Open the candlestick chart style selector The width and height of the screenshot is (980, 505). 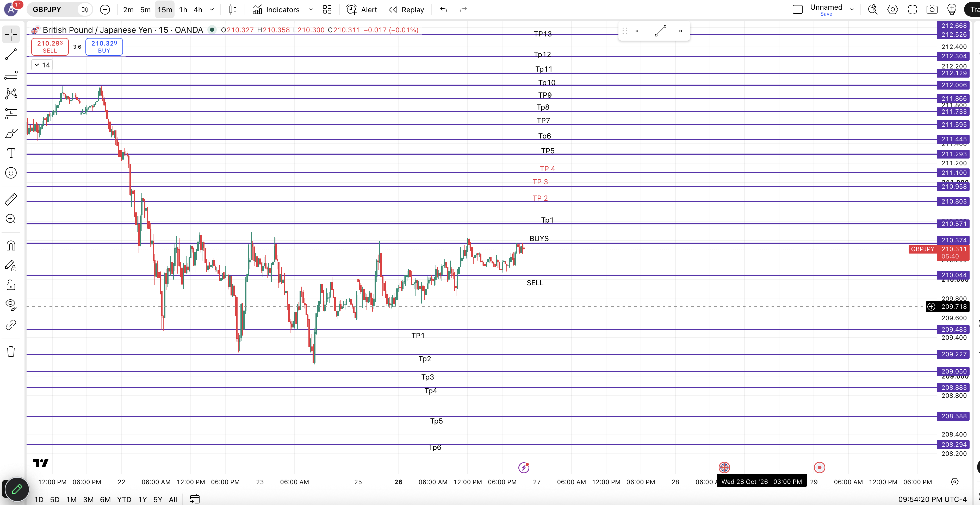(233, 10)
